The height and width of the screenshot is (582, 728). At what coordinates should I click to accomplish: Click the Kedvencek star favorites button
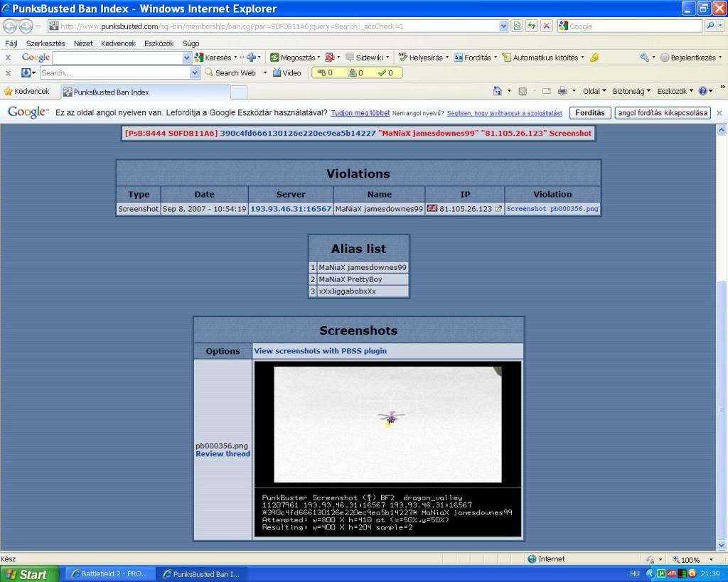click(x=28, y=92)
